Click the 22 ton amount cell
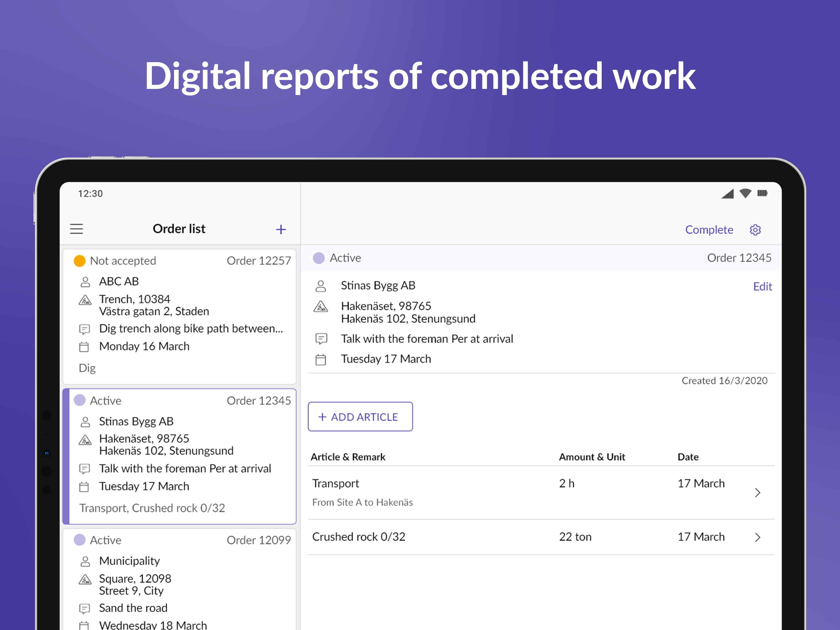The width and height of the screenshot is (840, 630). pos(575,536)
